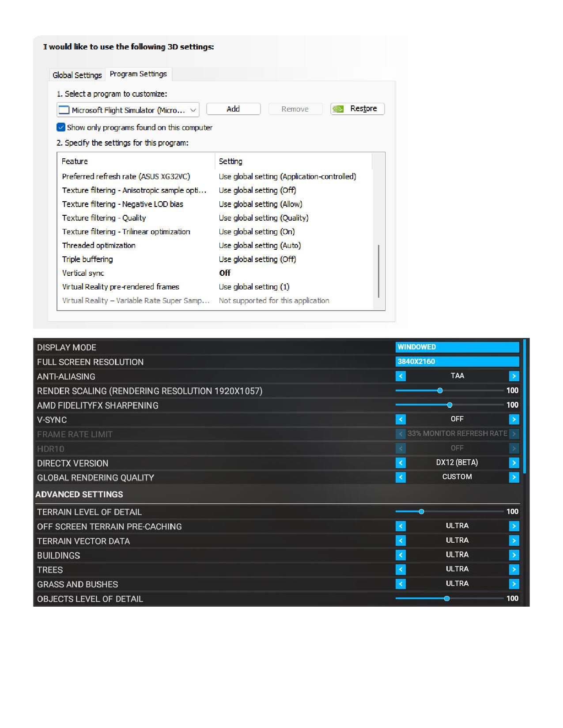Click the Texture filtering - Quality setting

click(264, 218)
